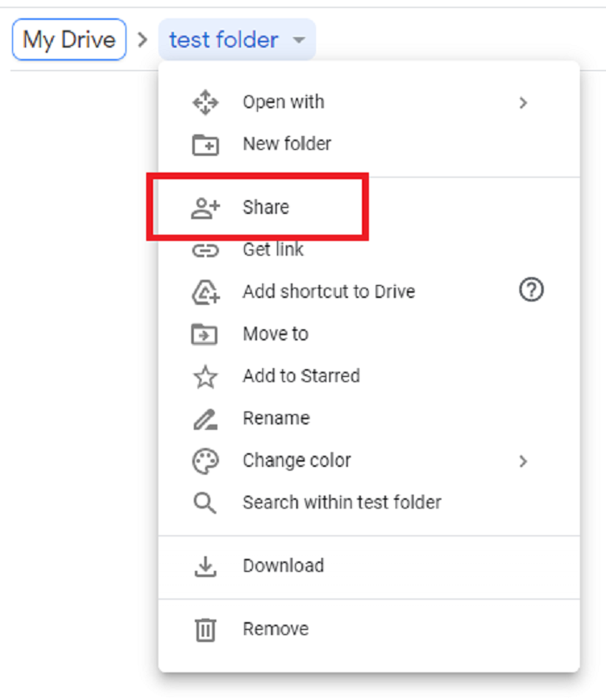Click the Download arrow icon

pyautogui.click(x=205, y=567)
